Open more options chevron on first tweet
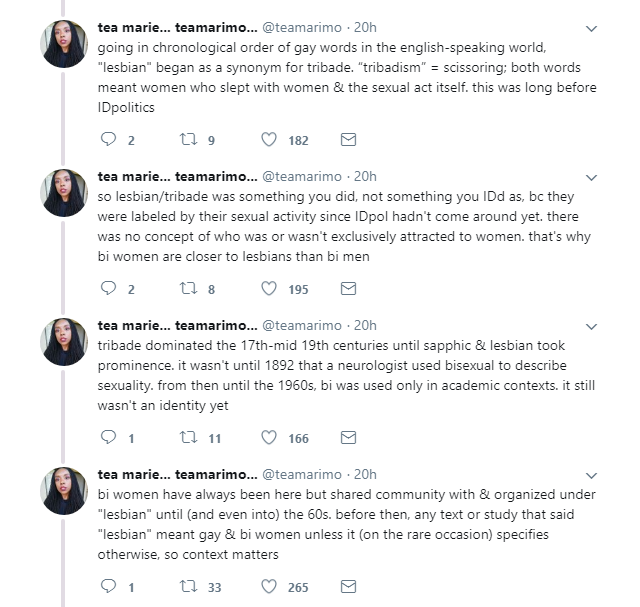The width and height of the screenshot is (640, 607). click(x=591, y=28)
